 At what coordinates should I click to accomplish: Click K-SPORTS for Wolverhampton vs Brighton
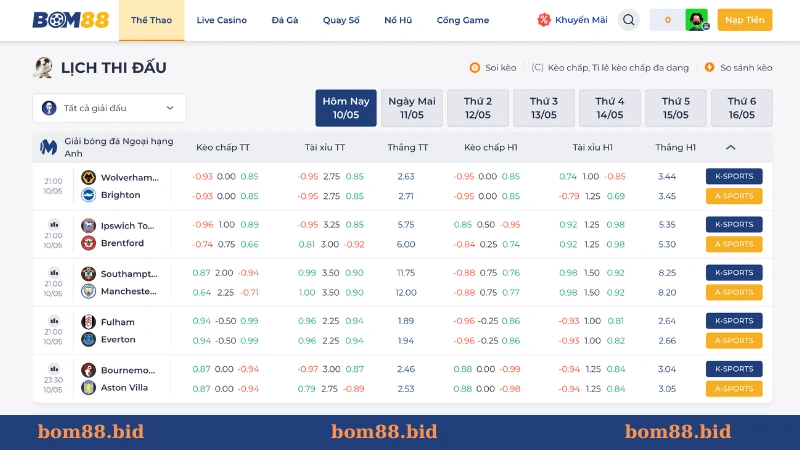point(734,176)
